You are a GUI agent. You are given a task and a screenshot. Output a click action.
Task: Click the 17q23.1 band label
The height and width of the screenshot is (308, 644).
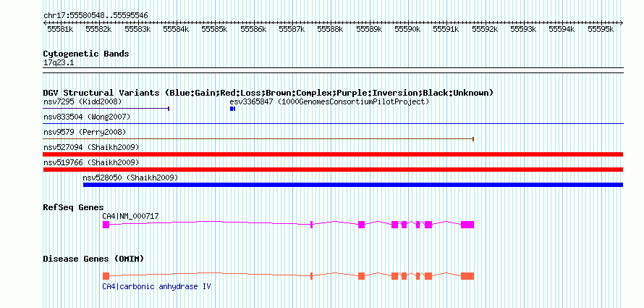pyautogui.click(x=59, y=63)
